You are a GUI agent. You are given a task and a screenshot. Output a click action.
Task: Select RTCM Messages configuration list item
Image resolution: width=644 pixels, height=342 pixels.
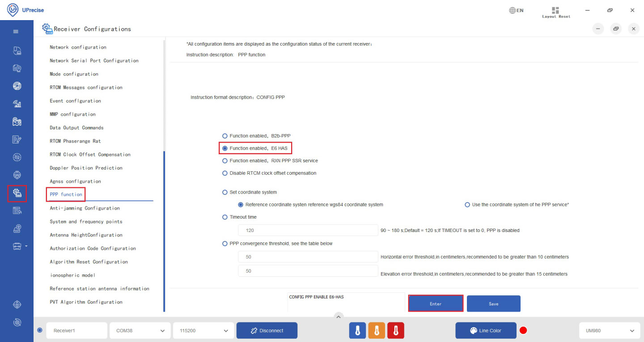coord(86,87)
